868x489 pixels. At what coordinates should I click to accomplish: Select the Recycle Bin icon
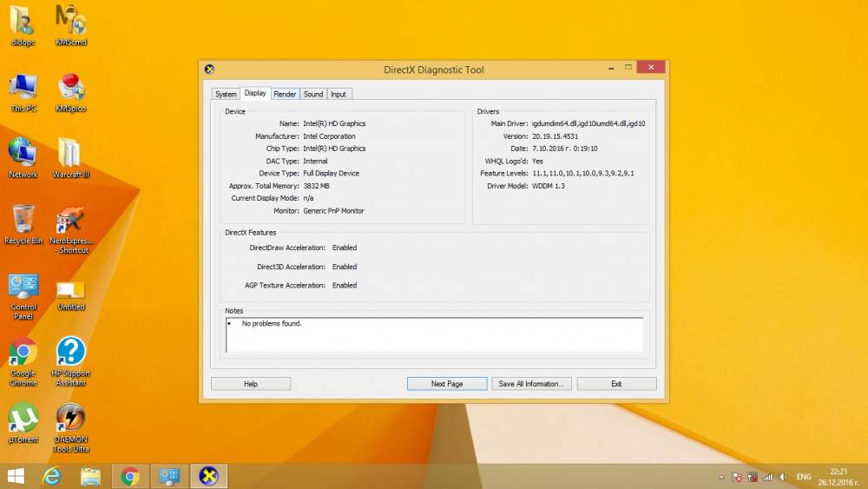click(23, 224)
